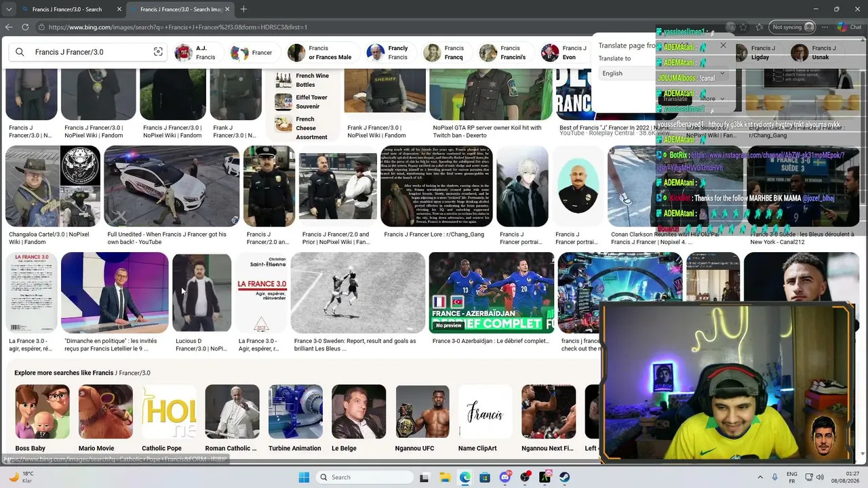Open the Mario Movie related search

click(x=105, y=418)
